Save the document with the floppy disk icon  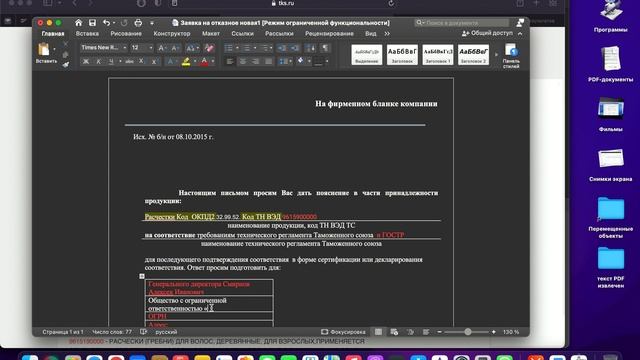[93, 23]
